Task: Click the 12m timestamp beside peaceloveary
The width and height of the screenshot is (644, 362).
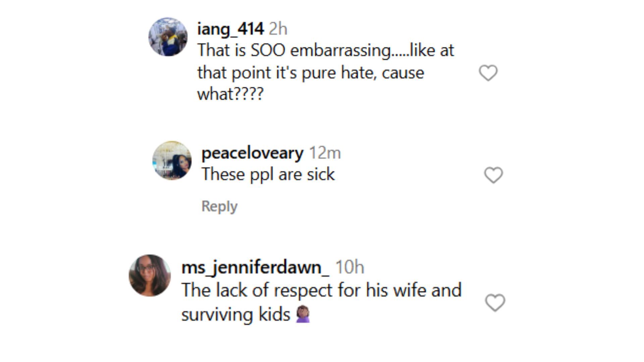Action: 325,153
